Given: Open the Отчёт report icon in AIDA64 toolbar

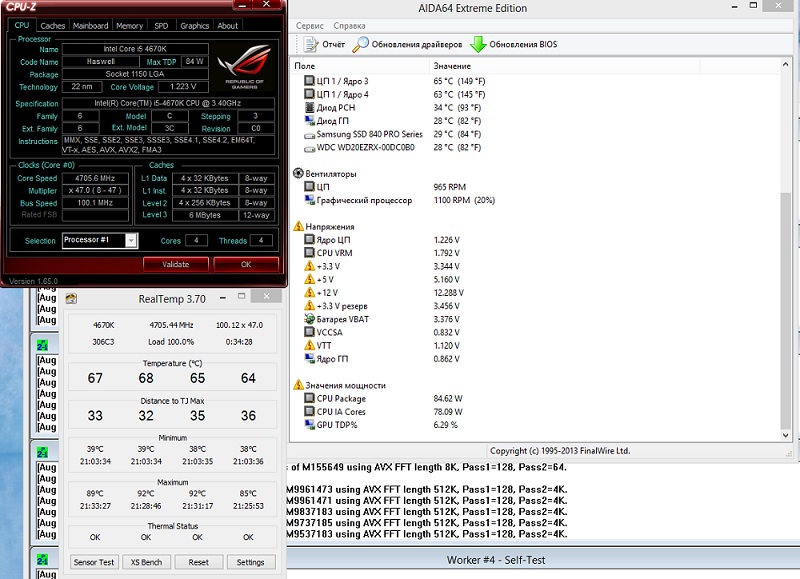Looking at the screenshot, I should [311, 44].
